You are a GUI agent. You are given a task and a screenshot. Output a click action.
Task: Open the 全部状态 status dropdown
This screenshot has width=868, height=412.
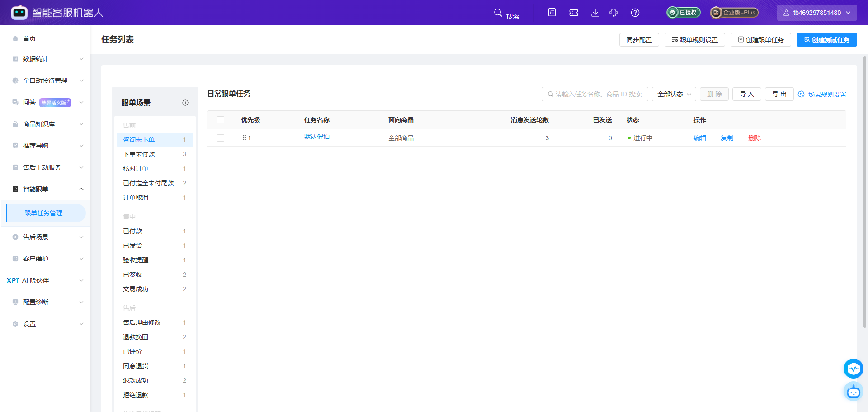[x=674, y=94]
